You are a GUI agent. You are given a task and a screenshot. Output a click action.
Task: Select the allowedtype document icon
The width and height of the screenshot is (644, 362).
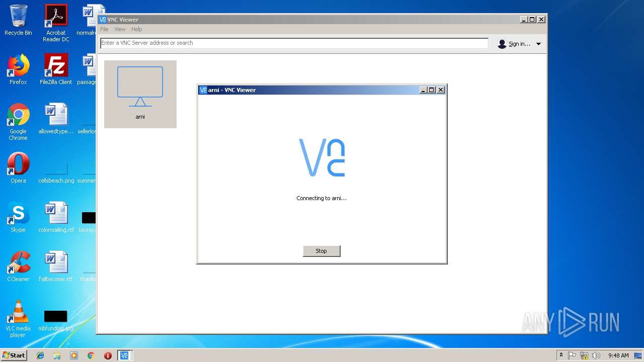(56, 119)
